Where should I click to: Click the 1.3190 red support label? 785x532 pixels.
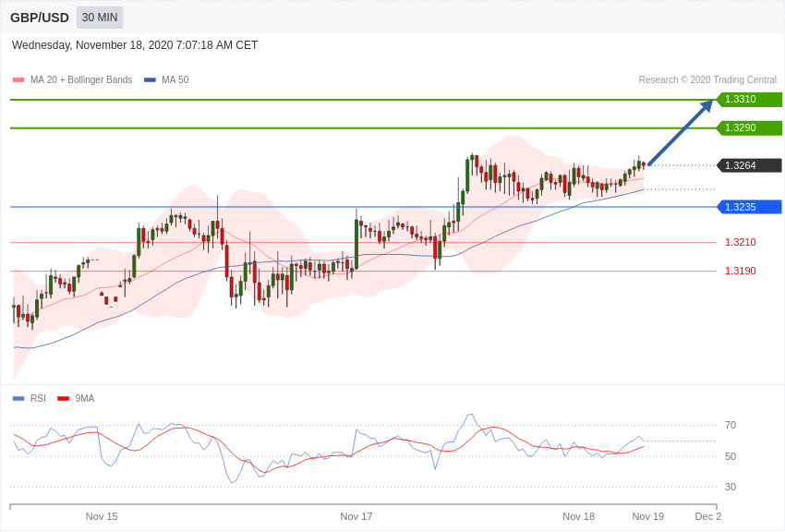(x=741, y=271)
